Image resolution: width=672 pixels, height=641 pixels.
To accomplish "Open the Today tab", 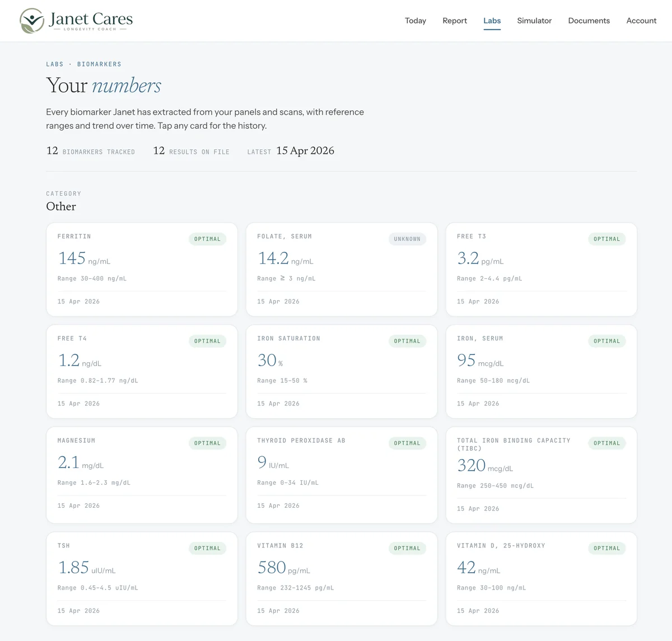I will click(416, 21).
